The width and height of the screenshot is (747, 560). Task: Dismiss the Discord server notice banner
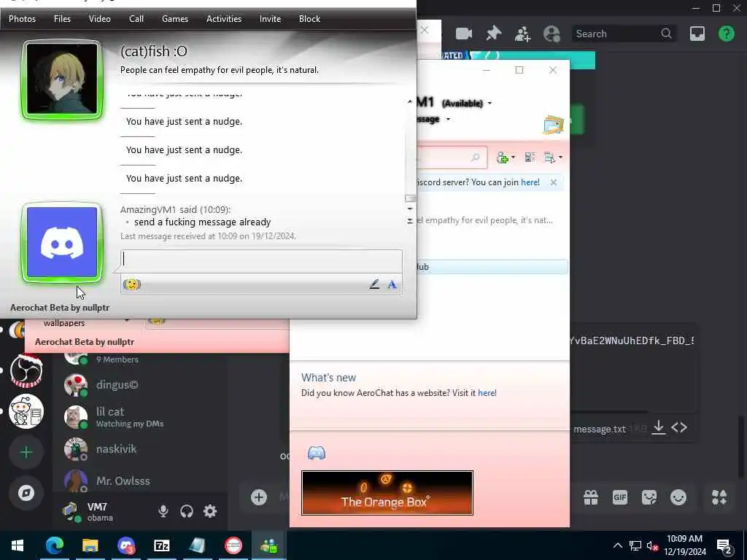coord(553,182)
